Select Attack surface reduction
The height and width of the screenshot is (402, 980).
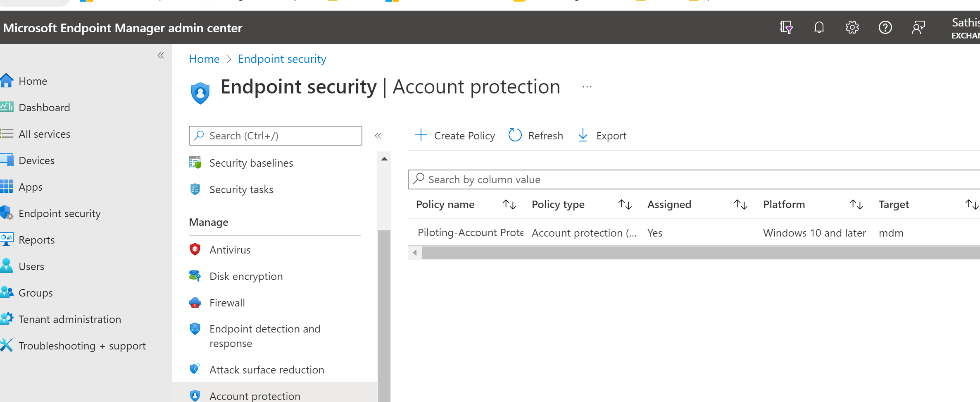[x=266, y=369]
